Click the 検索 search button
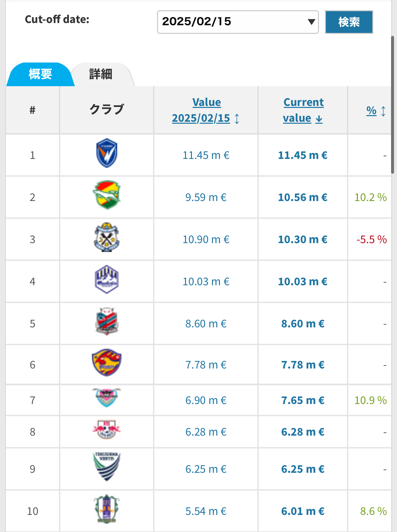 pyautogui.click(x=349, y=22)
